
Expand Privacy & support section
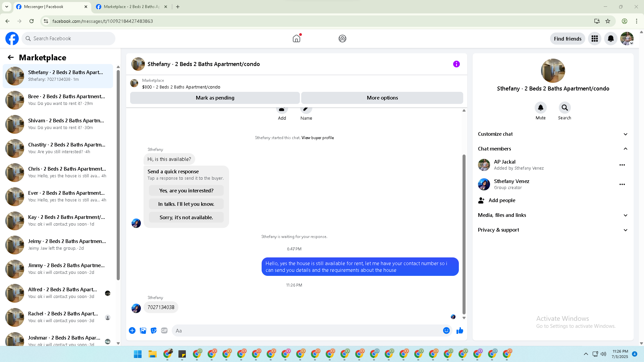coord(553,230)
